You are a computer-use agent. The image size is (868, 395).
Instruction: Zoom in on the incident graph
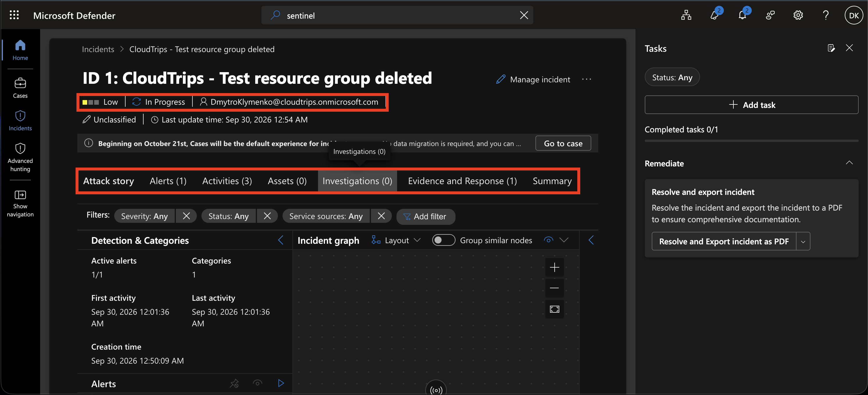(554, 268)
